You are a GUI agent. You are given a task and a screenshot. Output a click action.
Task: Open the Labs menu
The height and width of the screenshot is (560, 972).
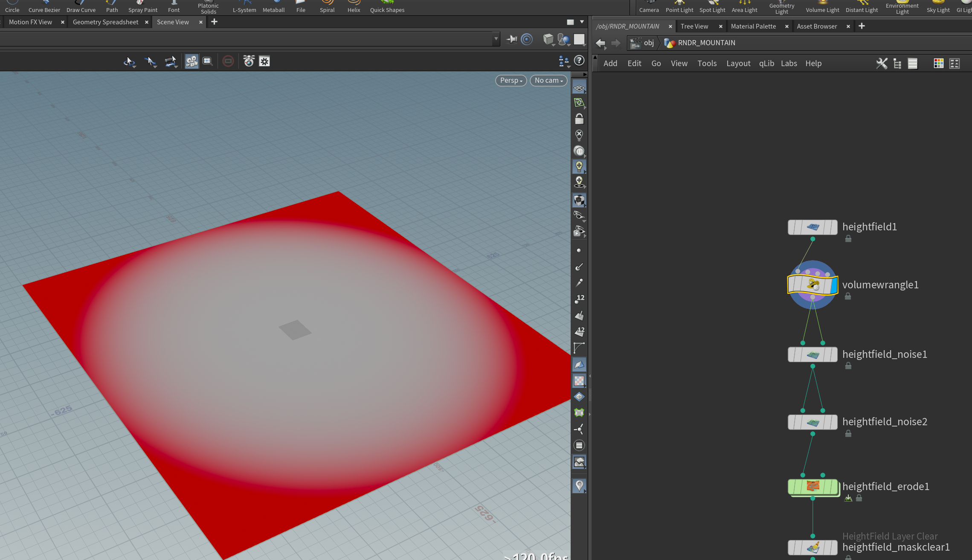(789, 64)
